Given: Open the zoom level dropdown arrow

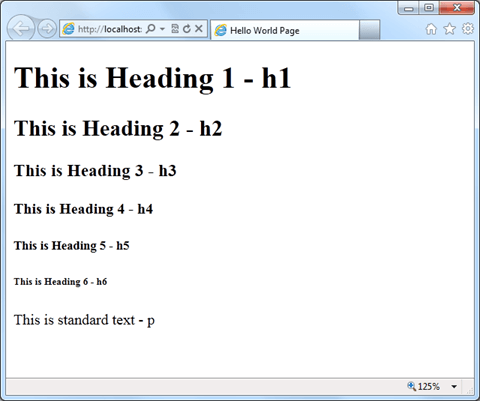Looking at the screenshot, I should tap(454, 387).
